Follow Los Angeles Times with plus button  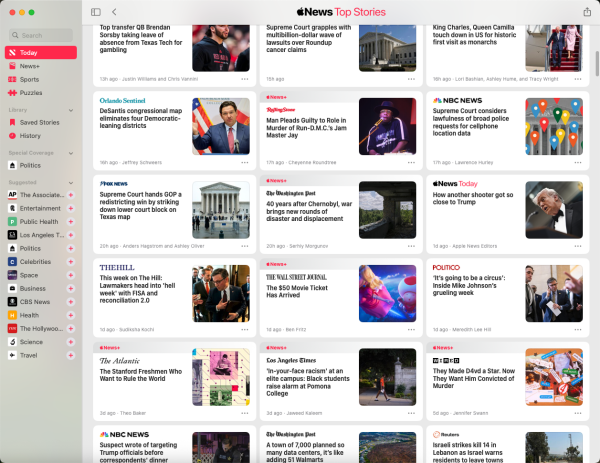point(71,235)
